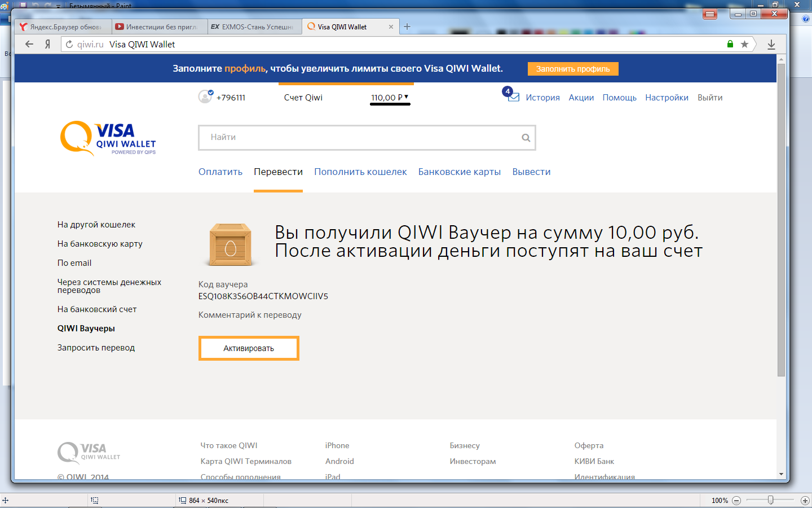
Task: Click the phone number +796111
Action: [231, 98]
